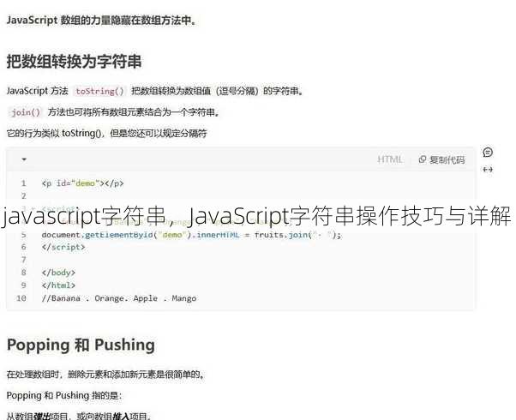Click the toString() inline code
Image resolution: width=516 pixels, height=420 pixels.
100,91
